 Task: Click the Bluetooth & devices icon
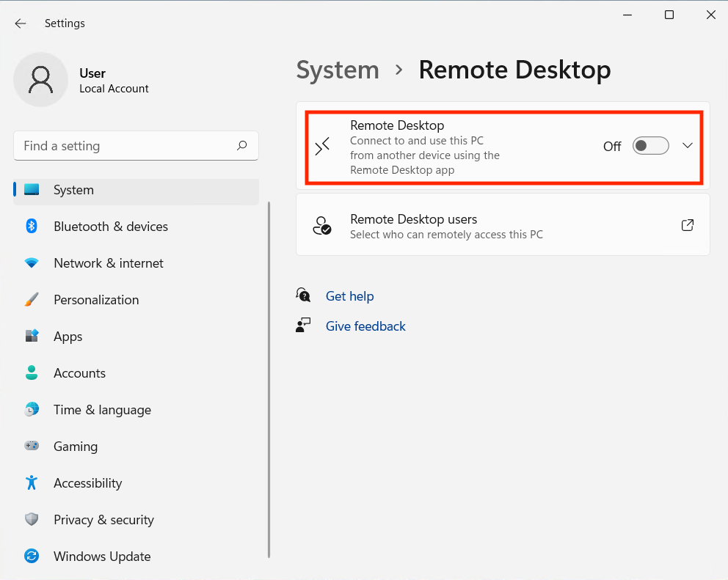pos(32,227)
